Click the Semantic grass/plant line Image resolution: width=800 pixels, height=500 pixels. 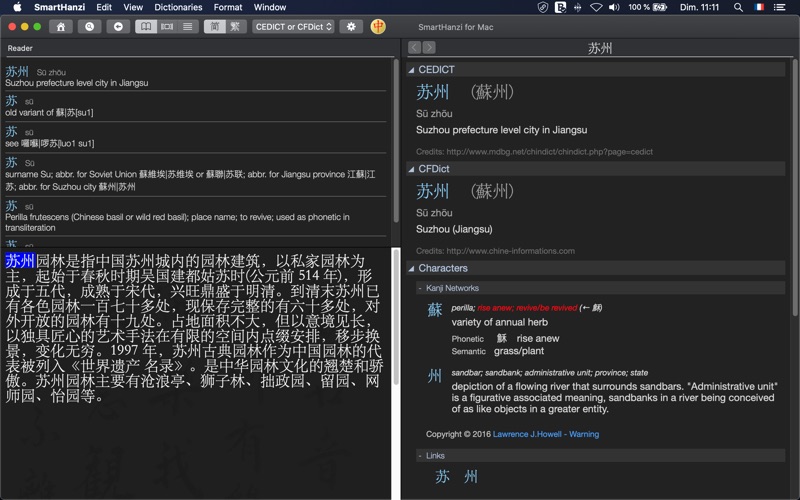(x=497, y=351)
